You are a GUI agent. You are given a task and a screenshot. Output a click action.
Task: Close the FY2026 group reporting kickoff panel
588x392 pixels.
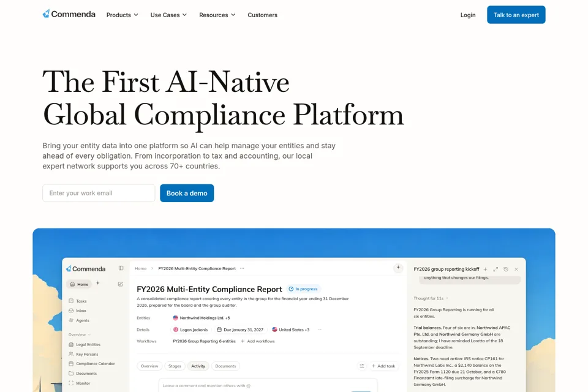(x=516, y=269)
